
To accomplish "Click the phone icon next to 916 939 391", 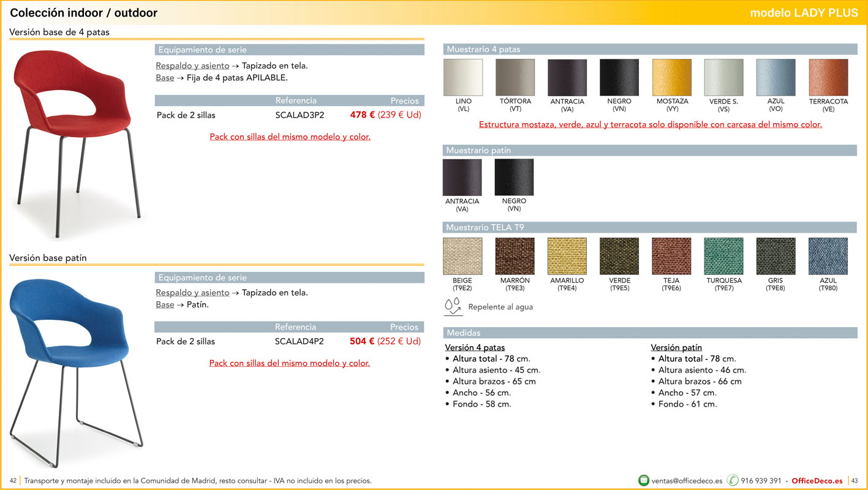I will coord(733,480).
